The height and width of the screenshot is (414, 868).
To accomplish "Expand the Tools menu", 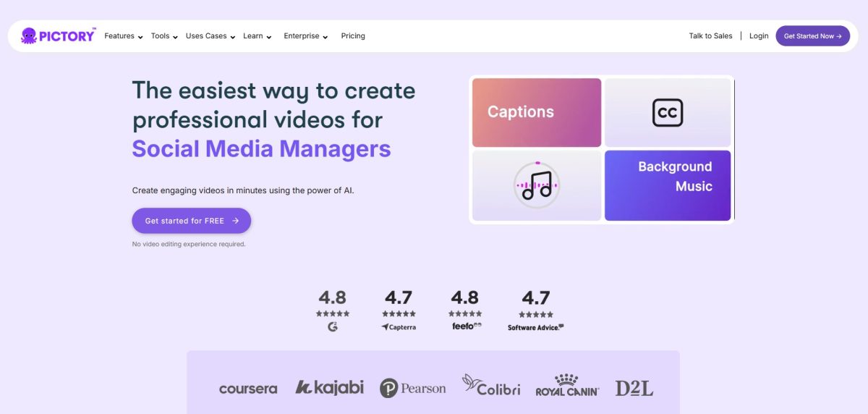I will pos(164,36).
